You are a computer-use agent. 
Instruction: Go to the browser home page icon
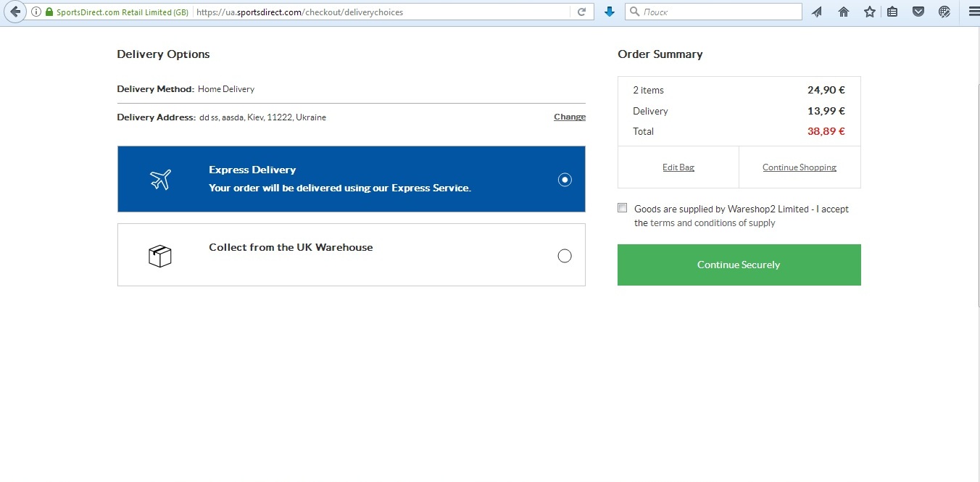(x=844, y=12)
